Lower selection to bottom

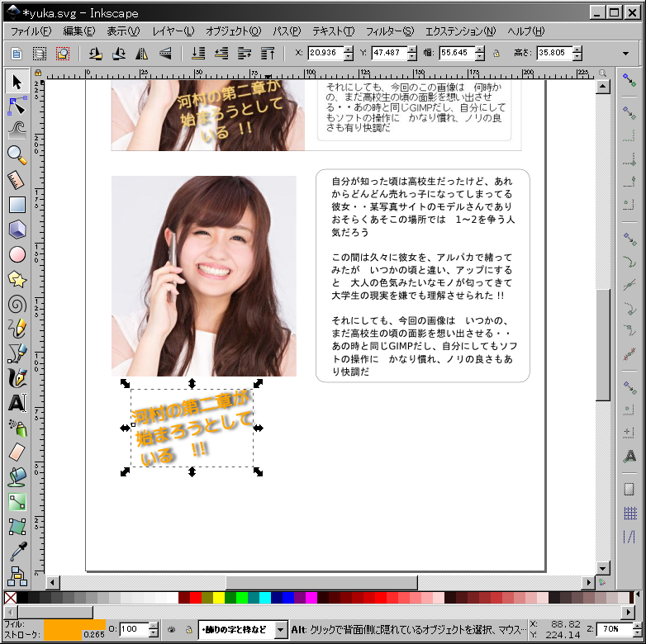198,53
